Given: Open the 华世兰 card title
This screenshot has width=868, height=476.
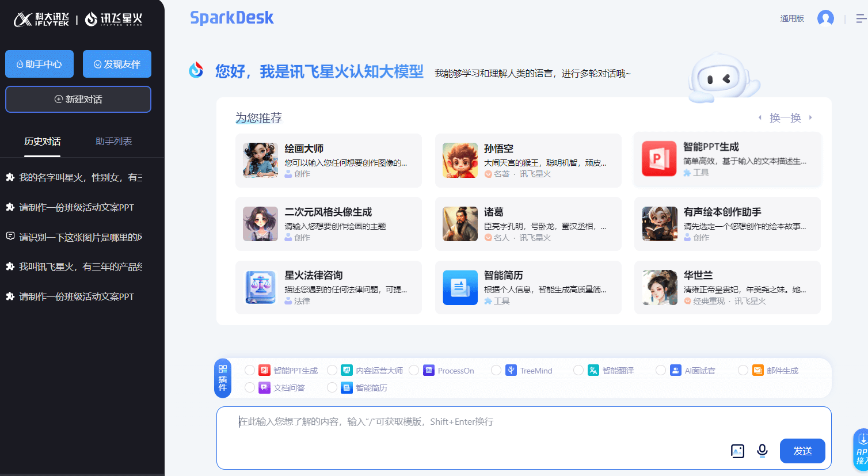Looking at the screenshot, I should pos(698,275).
